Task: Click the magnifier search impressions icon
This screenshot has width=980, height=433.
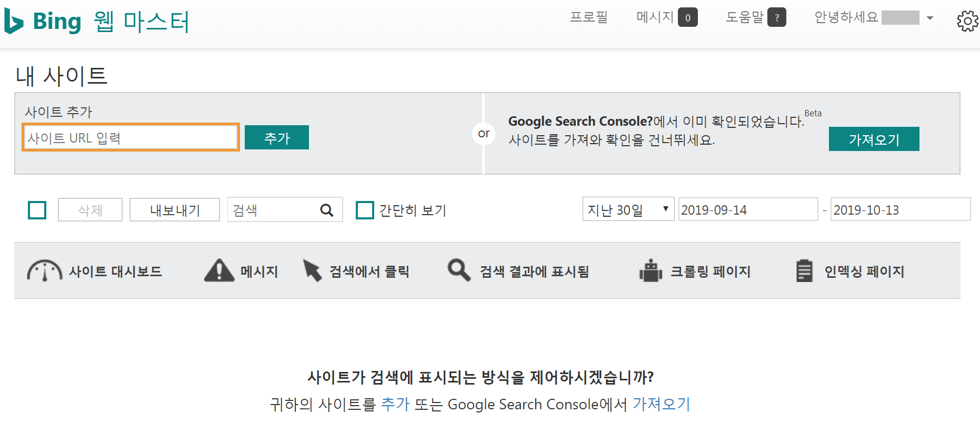Action: pyautogui.click(x=459, y=270)
